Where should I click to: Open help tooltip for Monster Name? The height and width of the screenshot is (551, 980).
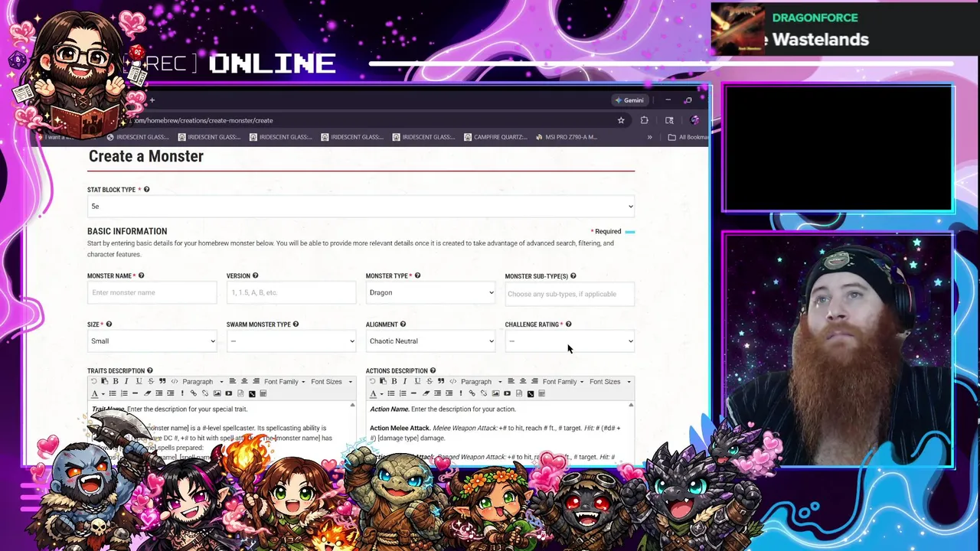point(141,275)
